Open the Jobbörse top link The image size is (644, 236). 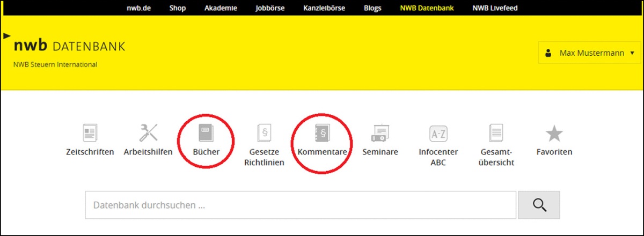[x=269, y=8]
